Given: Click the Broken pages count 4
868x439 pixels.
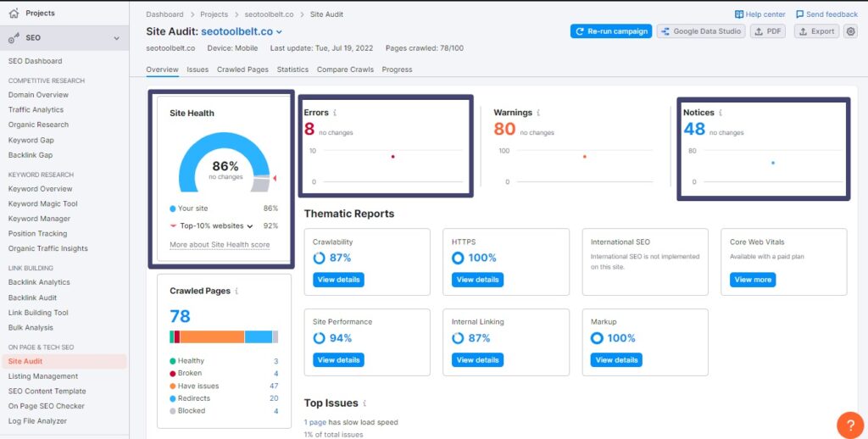Looking at the screenshot, I should pos(275,374).
